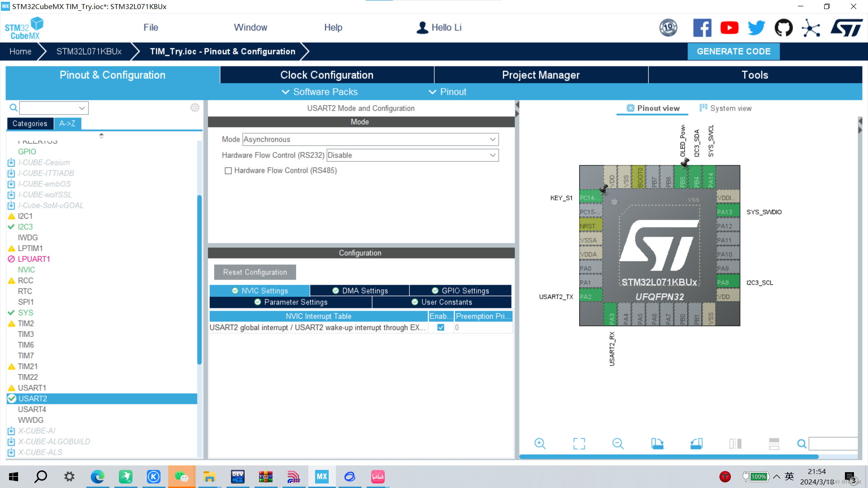Screen dimensions: 868x488
Task: Switch to Project Manager tab
Action: 541,75
